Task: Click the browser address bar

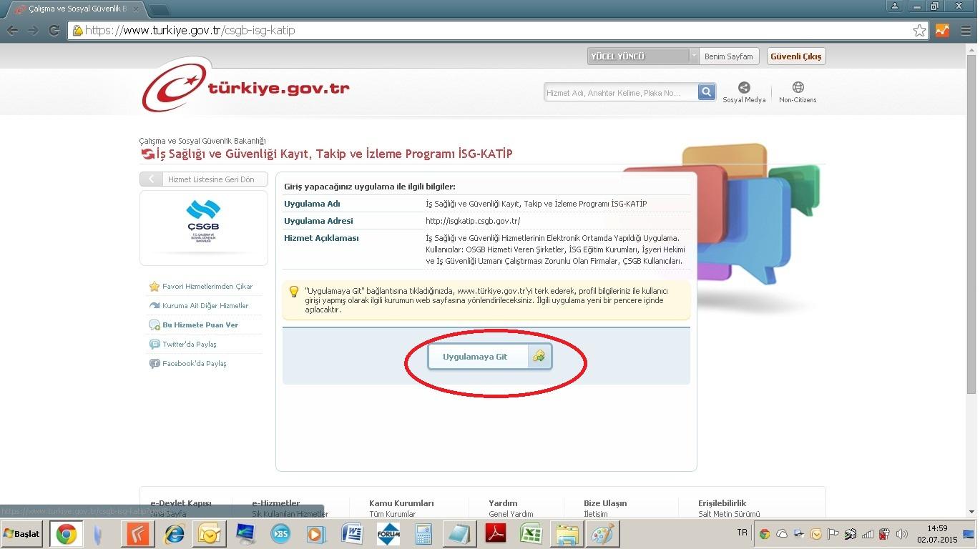Action: (494, 31)
